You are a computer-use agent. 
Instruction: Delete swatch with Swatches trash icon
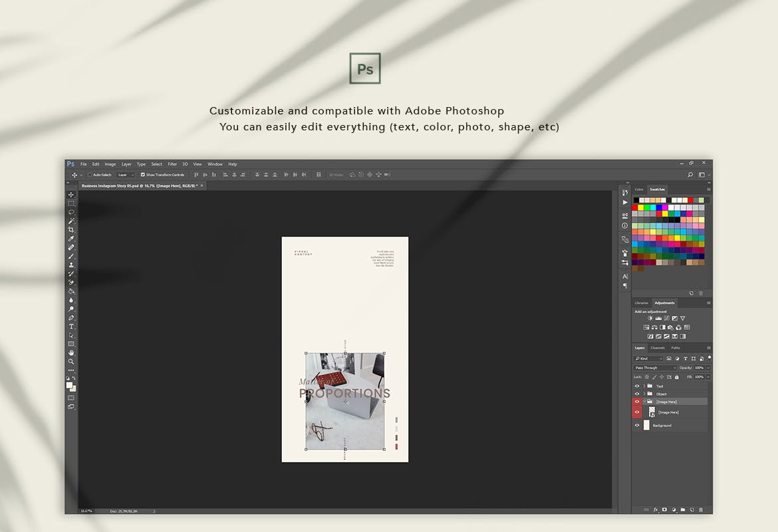click(x=701, y=293)
